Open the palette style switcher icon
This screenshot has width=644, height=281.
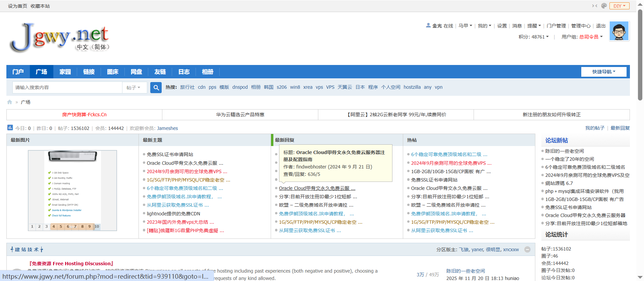tap(604, 6)
